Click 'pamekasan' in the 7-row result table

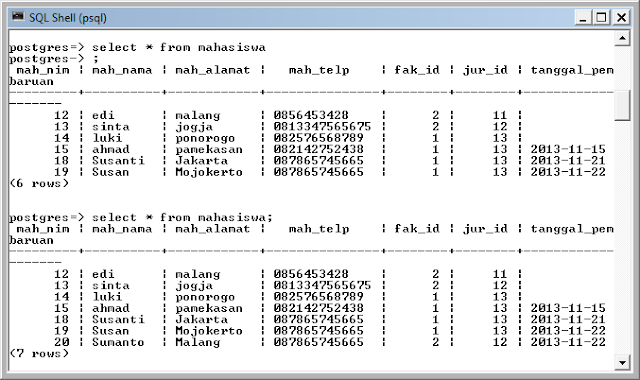[x=209, y=309]
